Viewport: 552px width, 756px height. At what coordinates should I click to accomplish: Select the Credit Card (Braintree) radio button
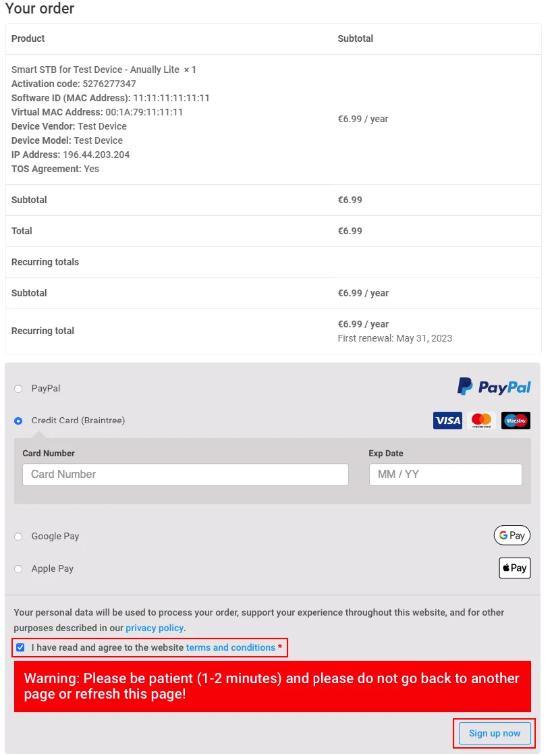click(x=18, y=421)
